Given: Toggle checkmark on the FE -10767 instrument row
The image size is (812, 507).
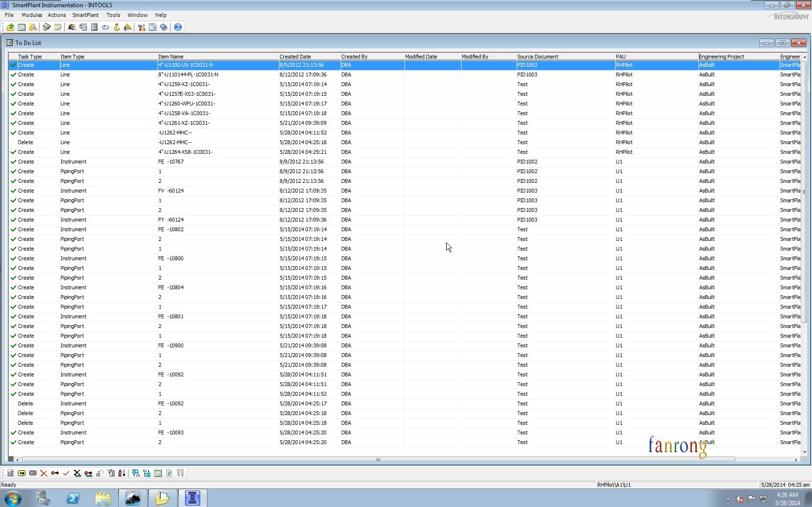Looking at the screenshot, I should [x=14, y=162].
